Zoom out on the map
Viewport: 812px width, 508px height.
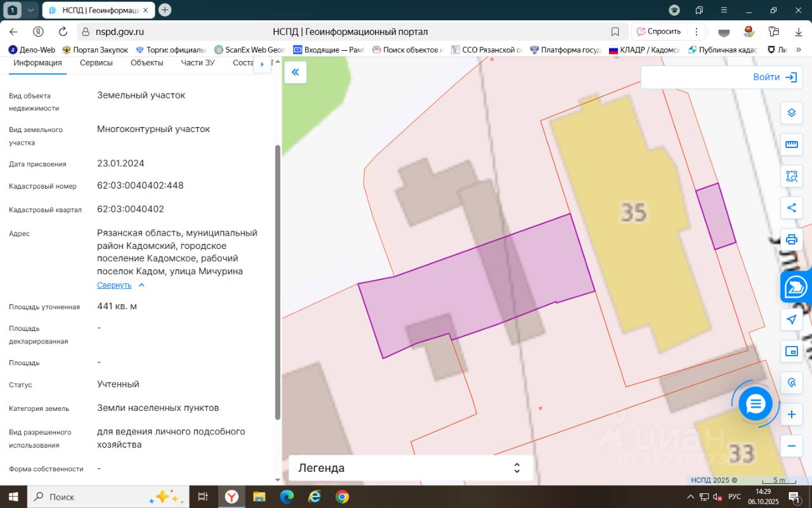click(791, 446)
